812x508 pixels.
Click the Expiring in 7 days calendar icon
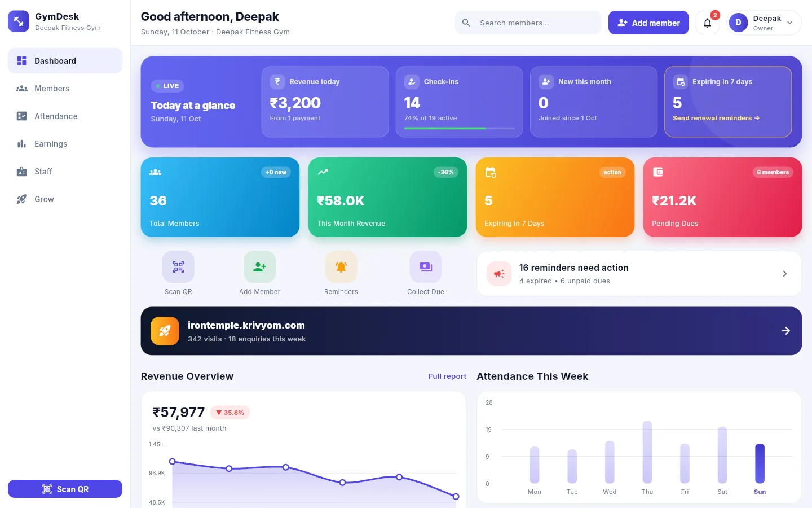pos(681,81)
